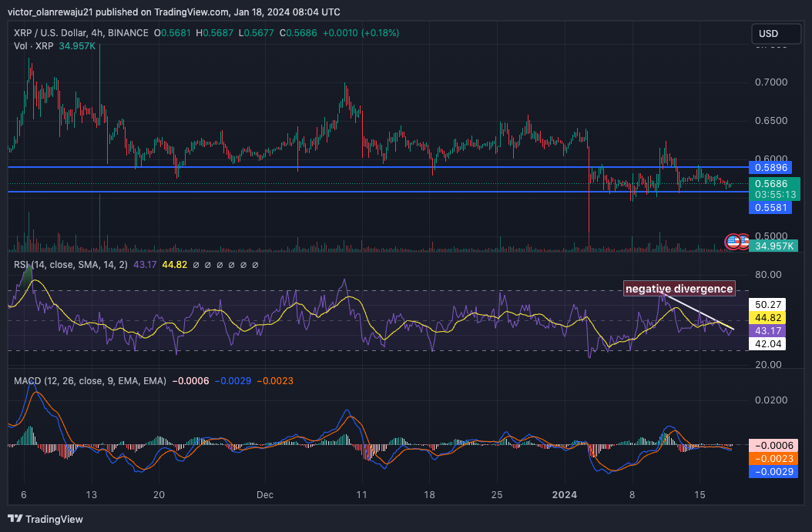Click the 0.5896 blue price line label
The height and width of the screenshot is (532, 812).
pyautogui.click(x=770, y=167)
